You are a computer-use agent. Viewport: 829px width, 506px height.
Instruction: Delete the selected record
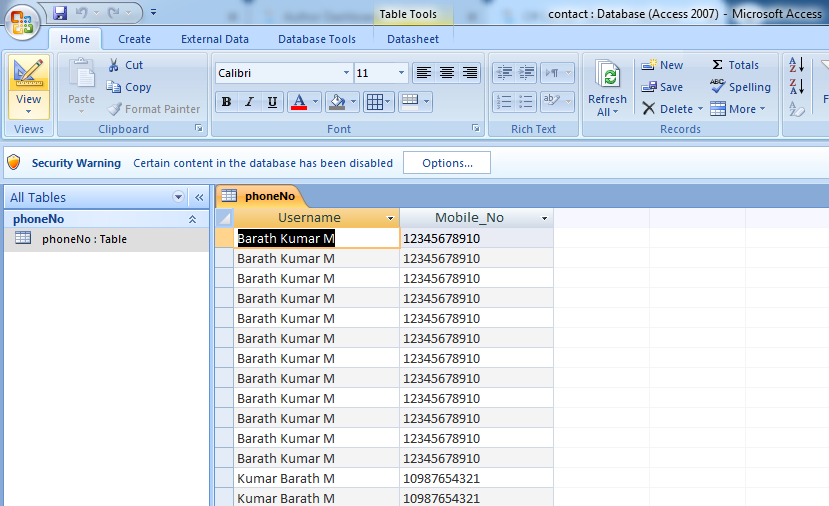667,109
